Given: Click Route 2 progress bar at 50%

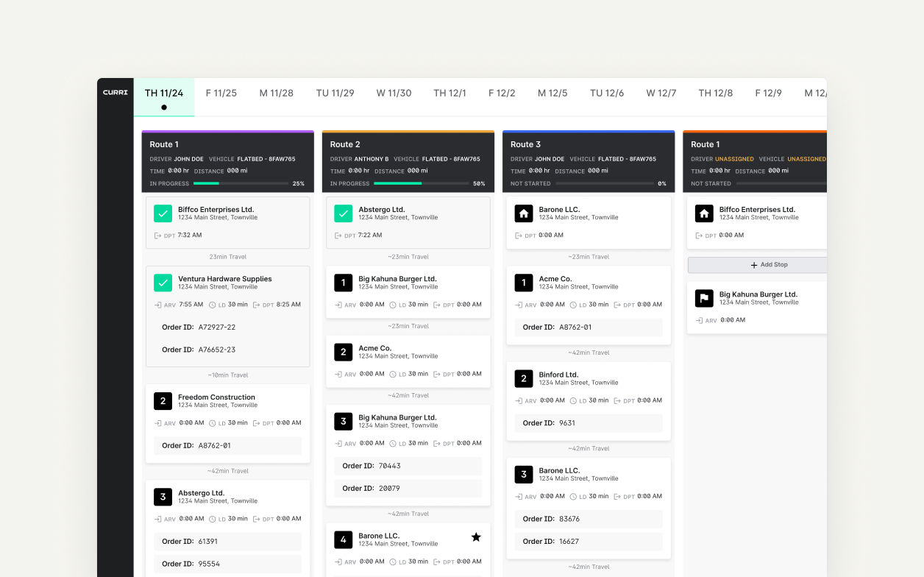Looking at the screenshot, I should (419, 183).
